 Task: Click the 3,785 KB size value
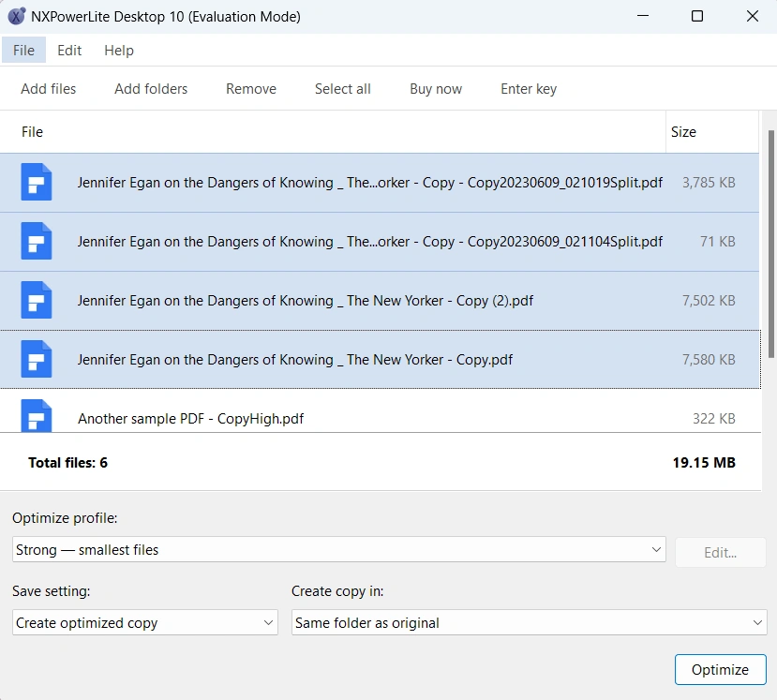pyautogui.click(x=709, y=183)
